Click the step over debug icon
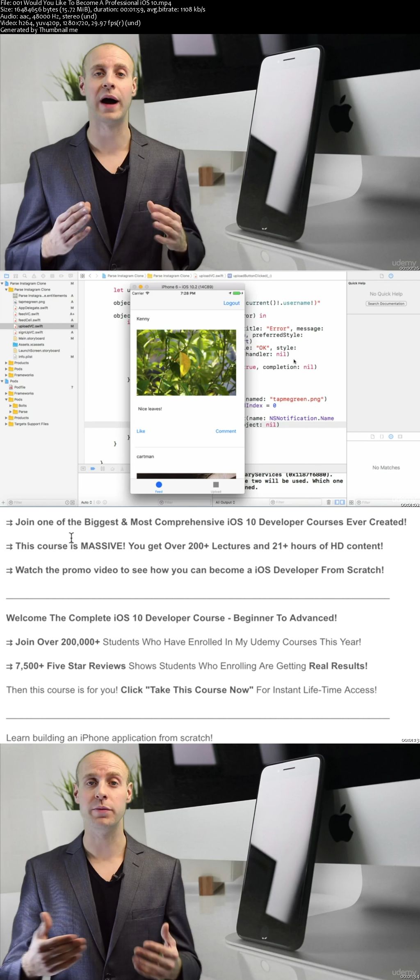The height and width of the screenshot is (980, 420). click(112, 468)
